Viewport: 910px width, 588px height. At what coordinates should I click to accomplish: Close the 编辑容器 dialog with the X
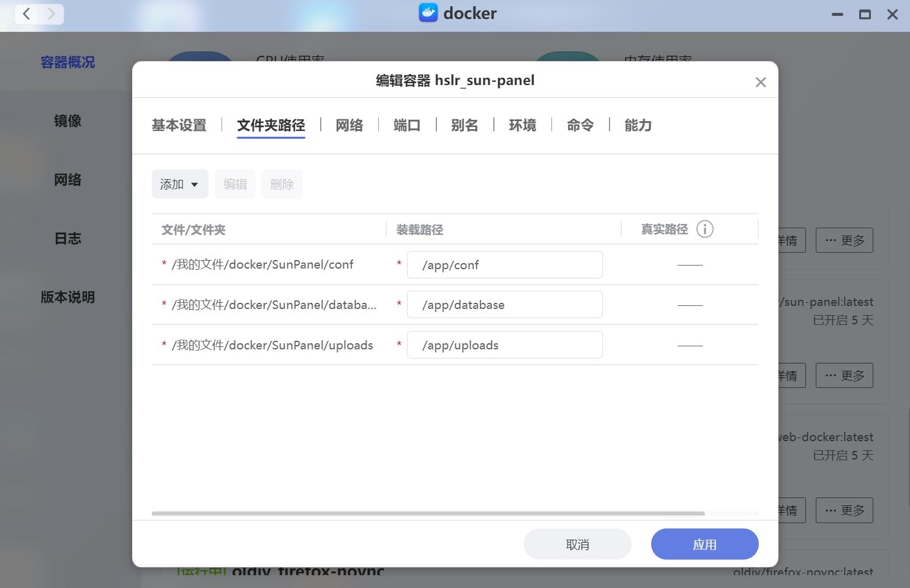point(760,81)
